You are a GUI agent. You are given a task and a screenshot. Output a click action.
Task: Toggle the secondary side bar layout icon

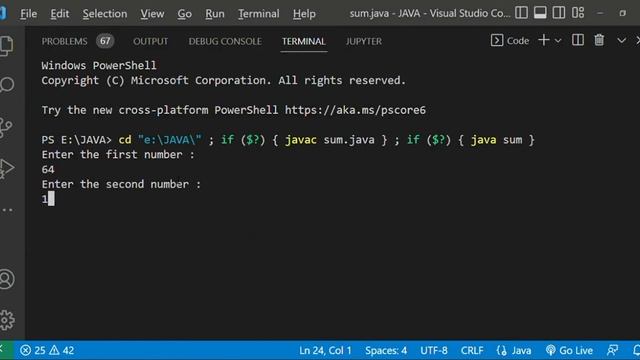coord(559,13)
